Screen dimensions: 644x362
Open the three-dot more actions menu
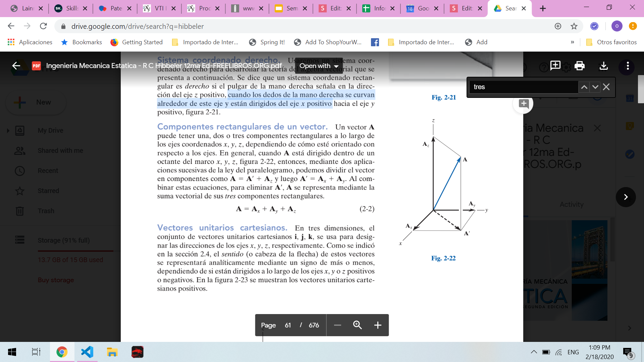628,66
